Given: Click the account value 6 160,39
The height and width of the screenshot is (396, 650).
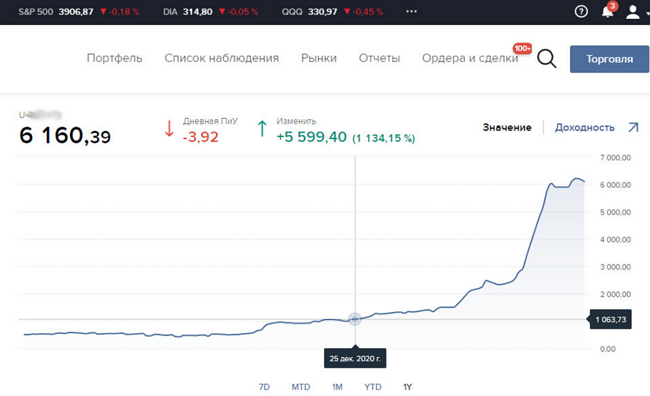Looking at the screenshot, I should [65, 136].
